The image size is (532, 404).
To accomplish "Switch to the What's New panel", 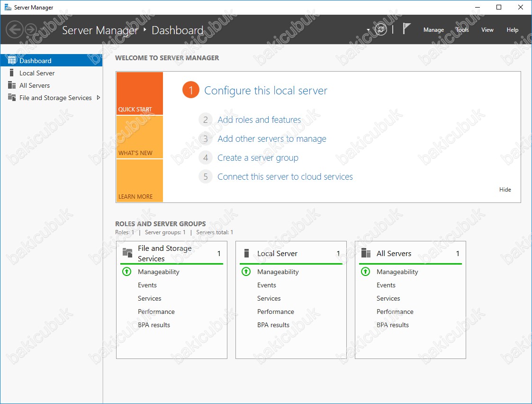I will (139, 137).
